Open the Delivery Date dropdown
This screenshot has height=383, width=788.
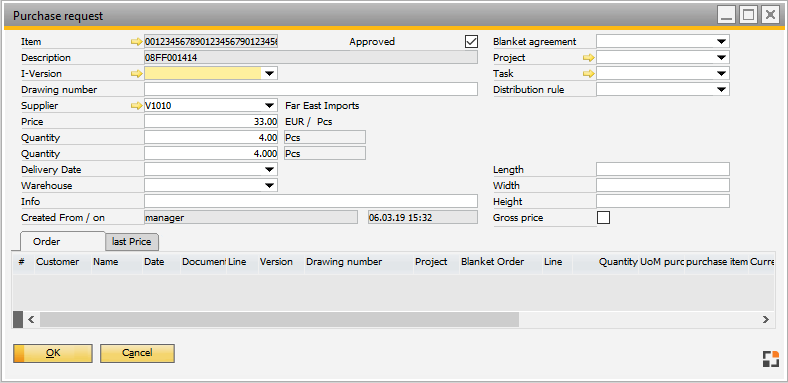coord(270,170)
